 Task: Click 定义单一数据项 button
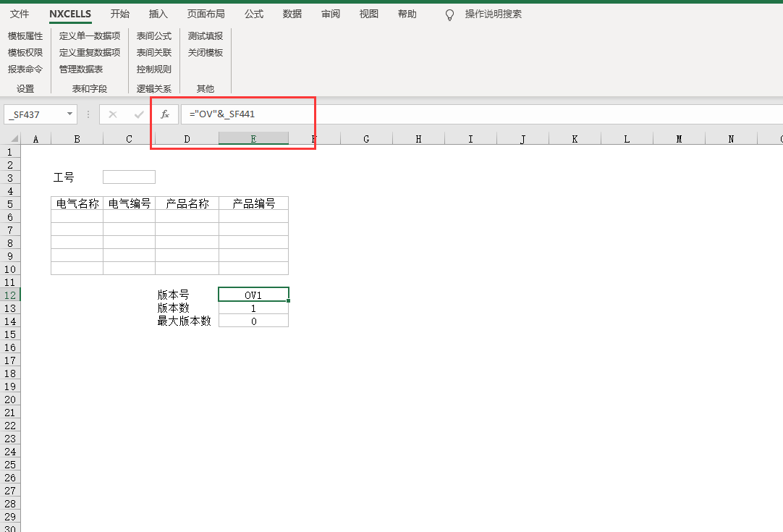pyautogui.click(x=90, y=36)
